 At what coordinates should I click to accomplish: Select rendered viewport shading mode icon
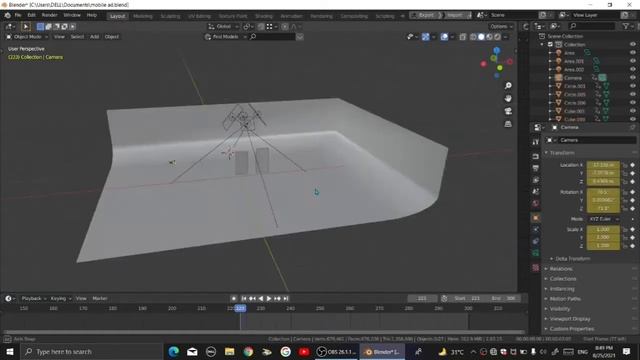[x=498, y=37]
